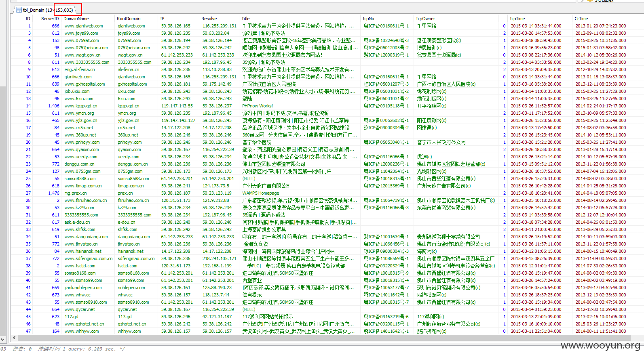Click the left panel scrollbar down arrow
This screenshot has width=644, height=357.
[x=3, y=340]
